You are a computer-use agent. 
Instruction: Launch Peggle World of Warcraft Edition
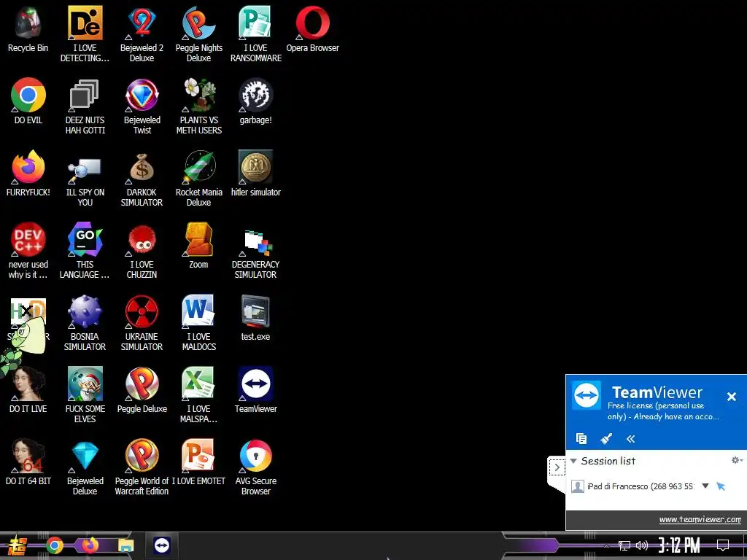coord(142,467)
